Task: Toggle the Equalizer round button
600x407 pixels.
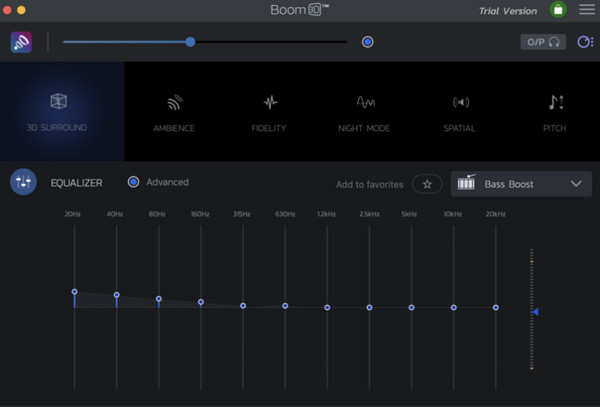Action: pyautogui.click(x=23, y=182)
